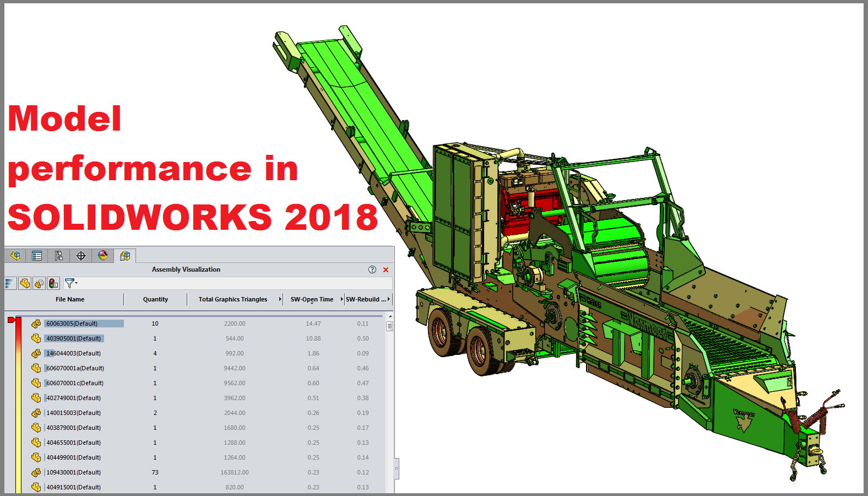
Task: Click the list scrollbar up arrow
Action: (x=390, y=316)
